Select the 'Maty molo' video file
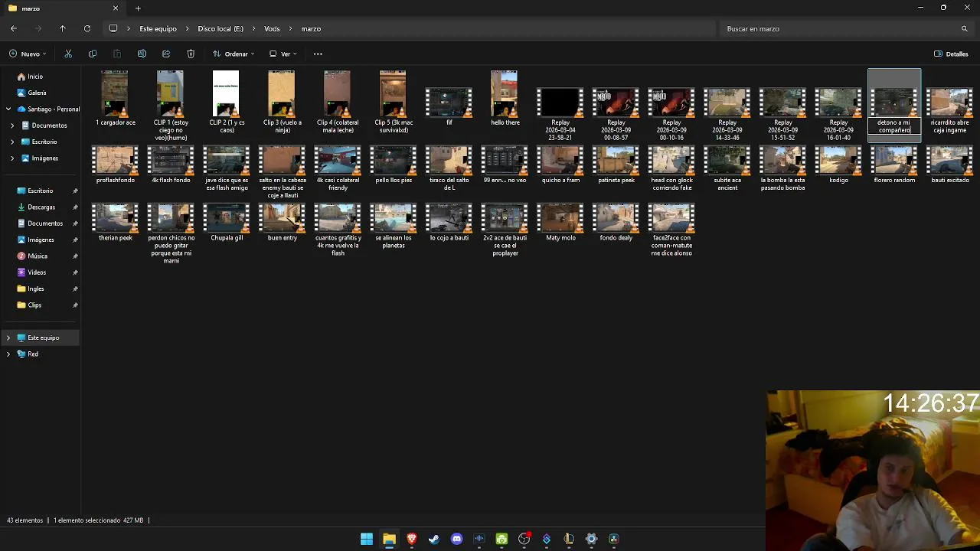 click(x=560, y=223)
